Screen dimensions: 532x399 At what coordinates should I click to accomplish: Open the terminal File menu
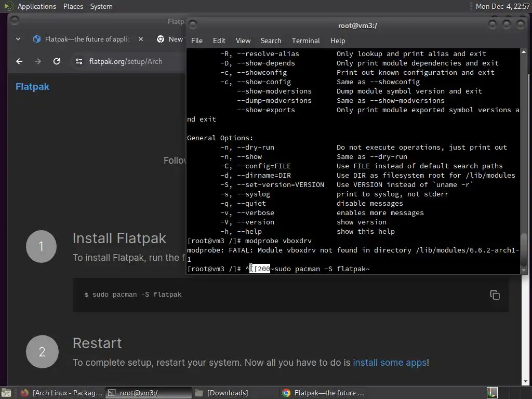click(196, 41)
